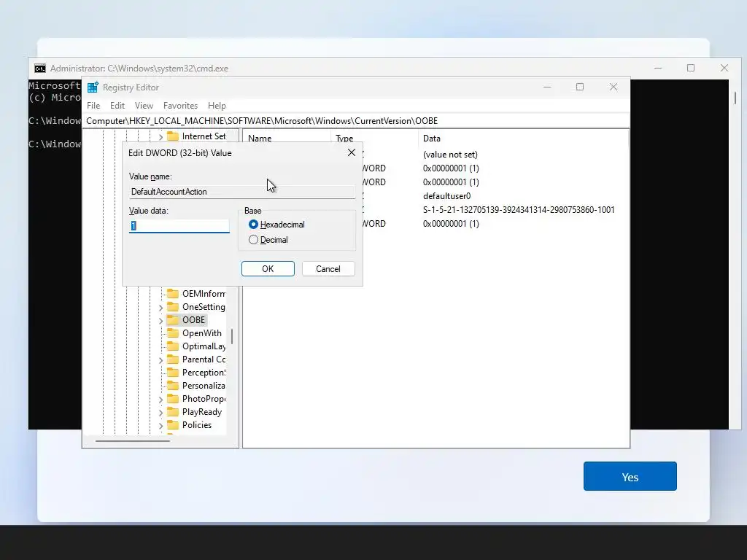Click the Personaliza folder icon
The width and height of the screenshot is (747, 560).
[172, 386]
